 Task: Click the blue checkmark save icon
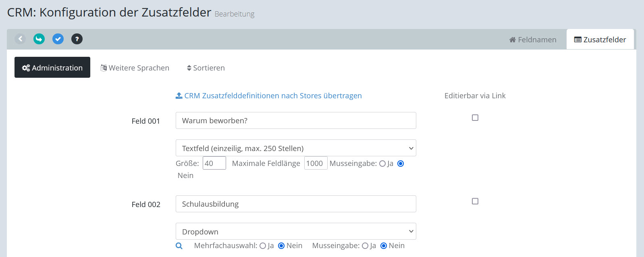click(58, 39)
